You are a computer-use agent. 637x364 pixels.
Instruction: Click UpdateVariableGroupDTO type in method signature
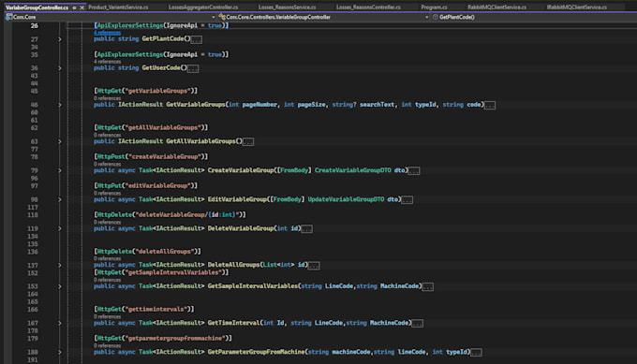coord(346,199)
